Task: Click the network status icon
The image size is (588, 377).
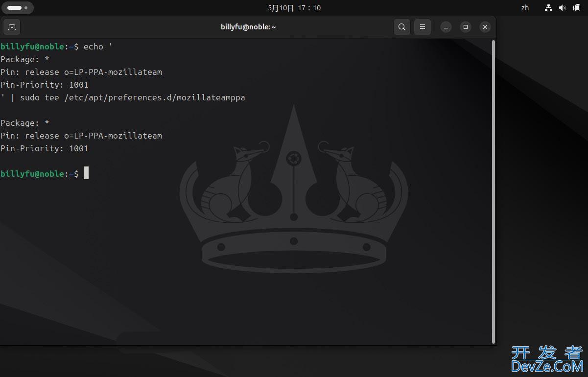Action: pos(548,8)
